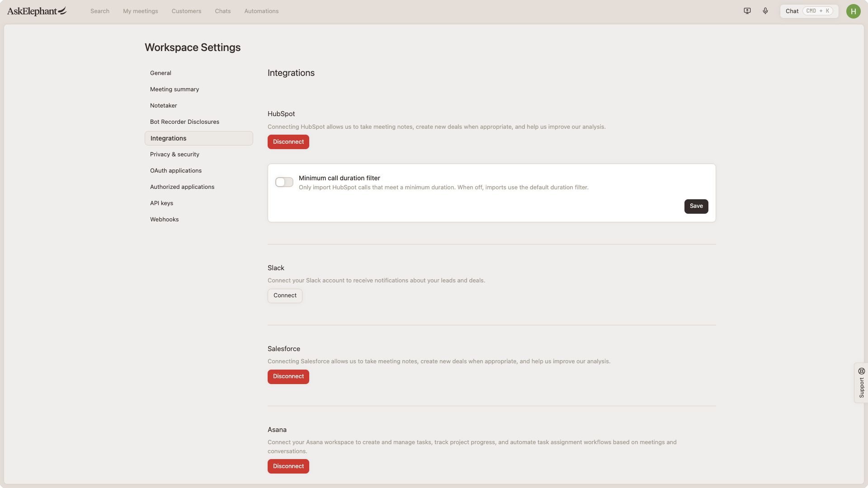Click the Slack section title
Screen dimensions: 868x488
click(x=276, y=268)
